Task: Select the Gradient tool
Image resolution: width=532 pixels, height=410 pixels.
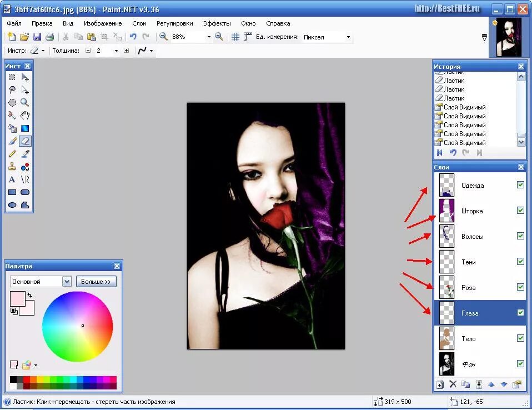Action: tap(25, 128)
